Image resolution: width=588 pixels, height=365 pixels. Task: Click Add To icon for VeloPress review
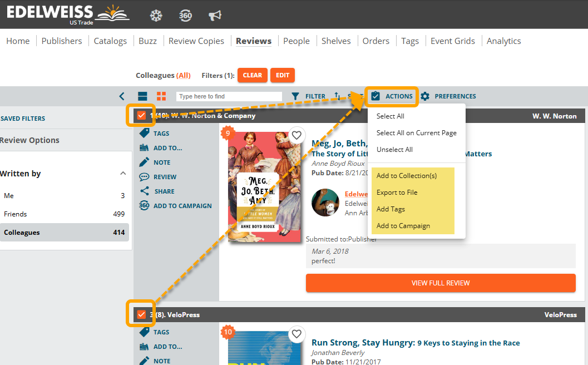(145, 347)
